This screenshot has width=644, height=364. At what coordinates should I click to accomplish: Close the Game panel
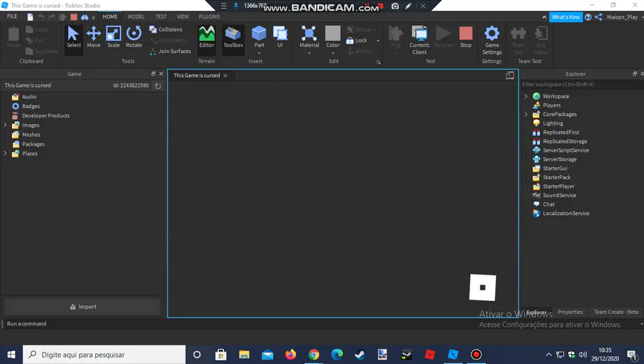(161, 74)
